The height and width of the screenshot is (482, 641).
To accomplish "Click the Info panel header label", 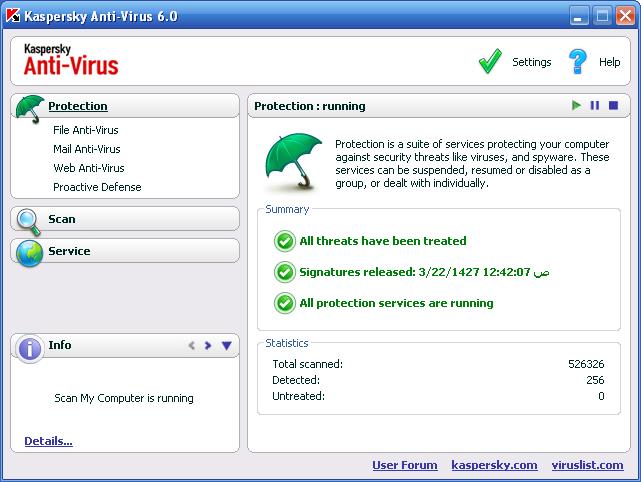I will coord(60,345).
